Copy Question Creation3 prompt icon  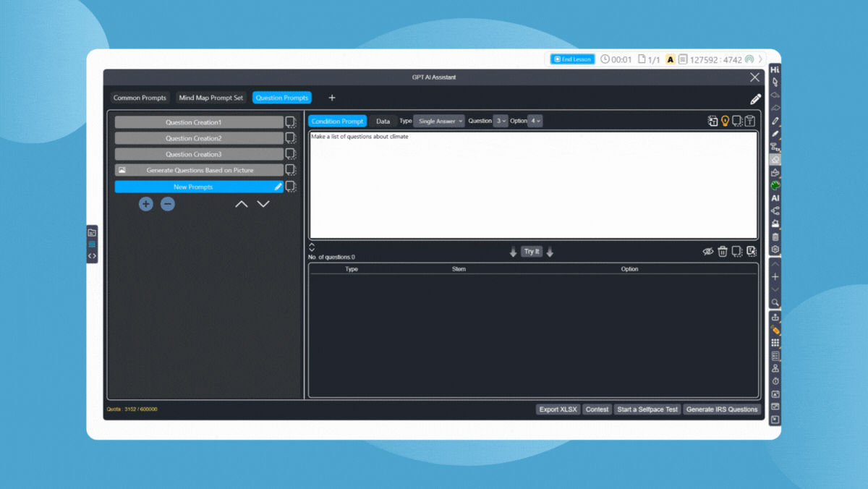coord(291,154)
